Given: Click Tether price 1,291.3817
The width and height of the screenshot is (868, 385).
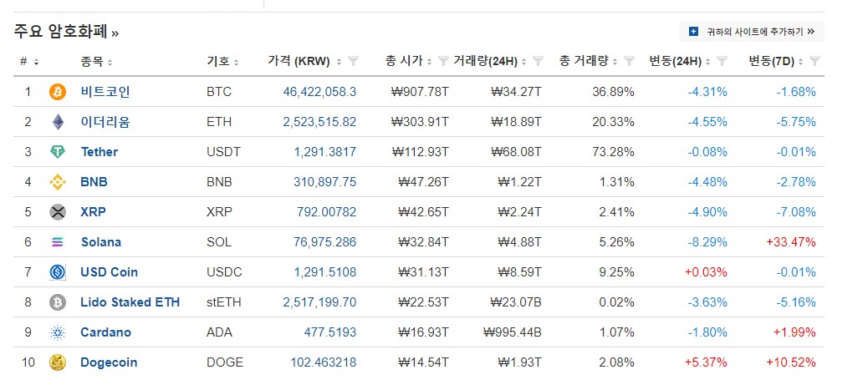Looking at the screenshot, I should (325, 151).
